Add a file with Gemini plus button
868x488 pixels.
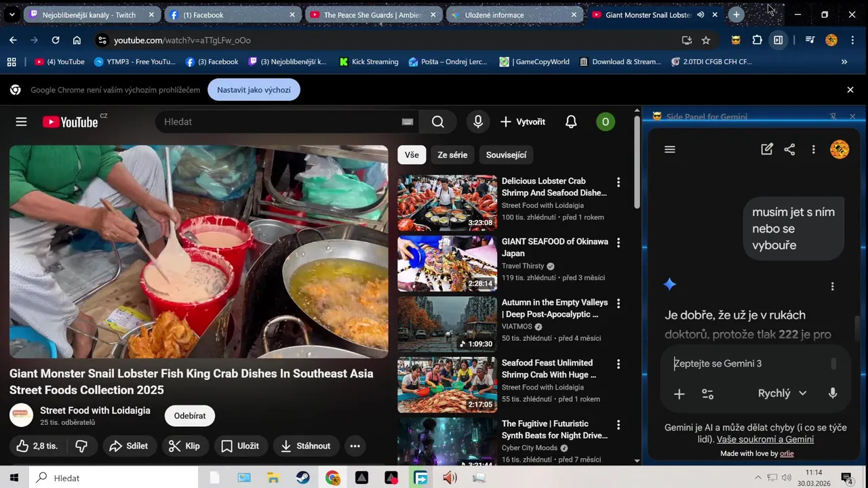click(x=679, y=394)
